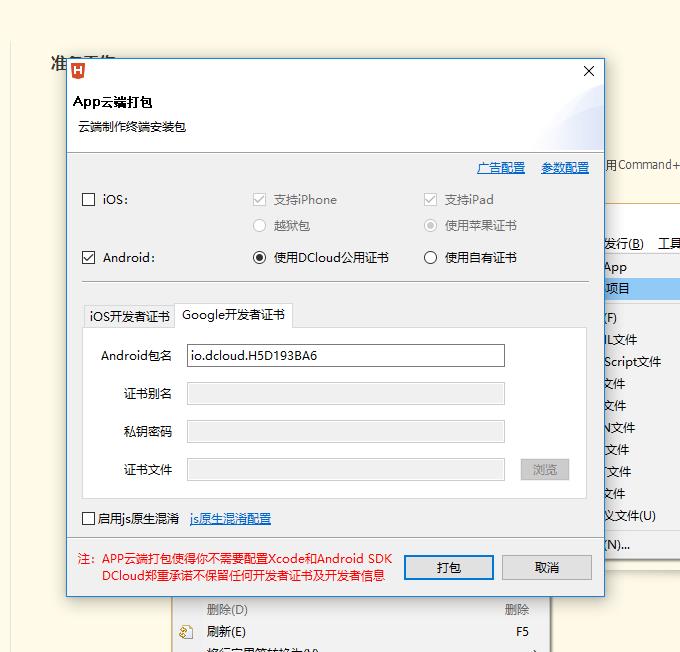This screenshot has width=680, height=652.
Task: Open the 广告配置 link
Action: (x=501, y=168)
